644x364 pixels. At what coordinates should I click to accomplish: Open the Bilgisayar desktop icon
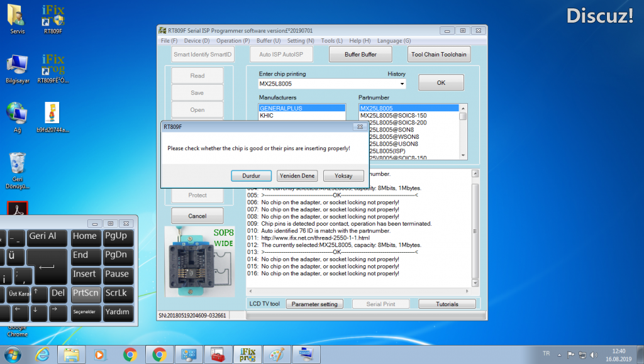[17, 66]
